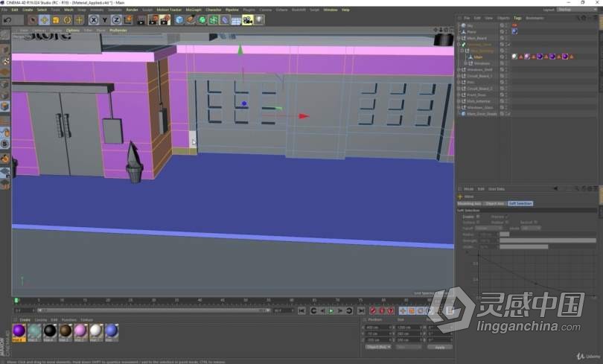Play the animation forwards

pyautogui.click(x=331, y=310)
